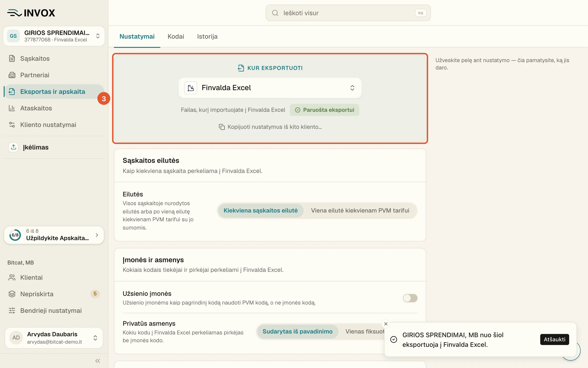Click the ⌘K shortcut hint
588x368 pixels.
pos(421,13)
